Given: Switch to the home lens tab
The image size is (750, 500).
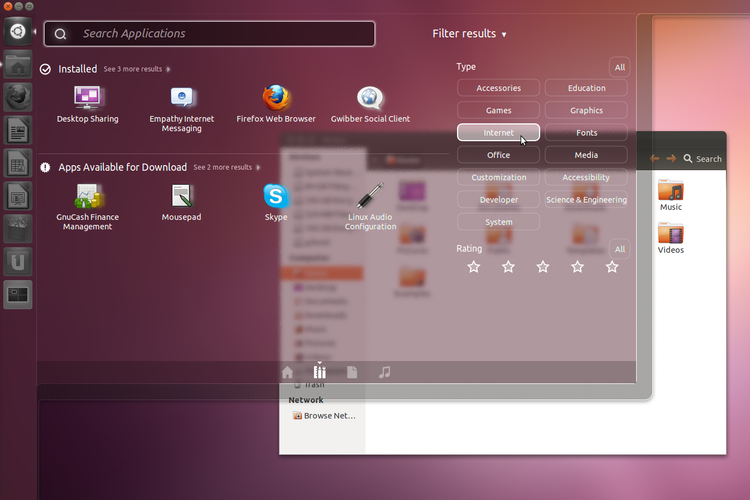Looking at the screenshot, I should (288, 372).
